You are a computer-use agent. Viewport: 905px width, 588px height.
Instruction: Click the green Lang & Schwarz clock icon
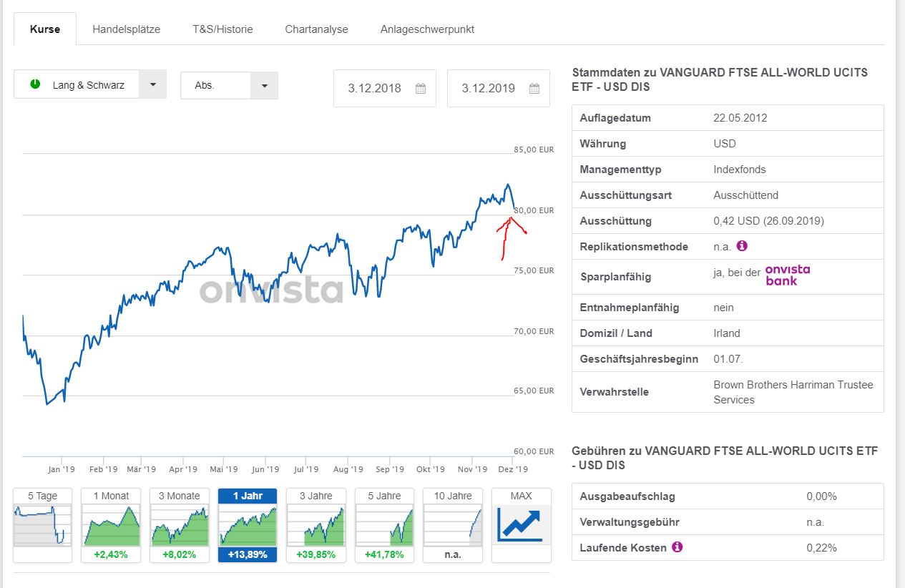[35, 84]
